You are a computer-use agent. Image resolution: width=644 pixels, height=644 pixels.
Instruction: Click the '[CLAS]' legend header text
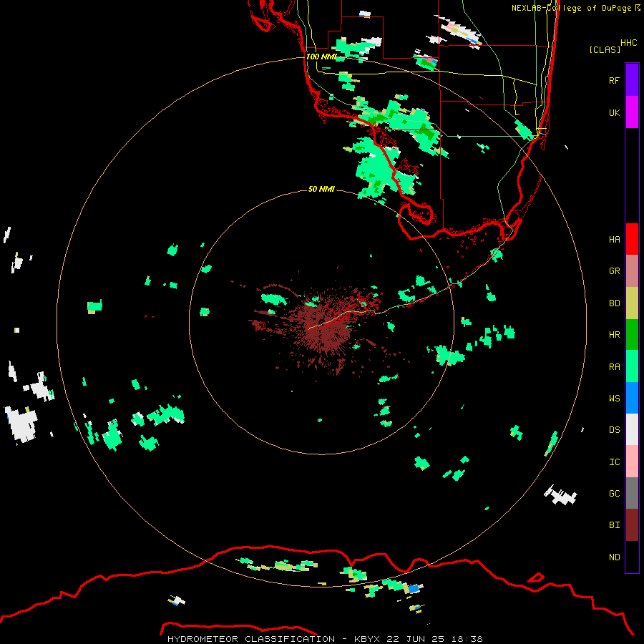coord(605,50)
